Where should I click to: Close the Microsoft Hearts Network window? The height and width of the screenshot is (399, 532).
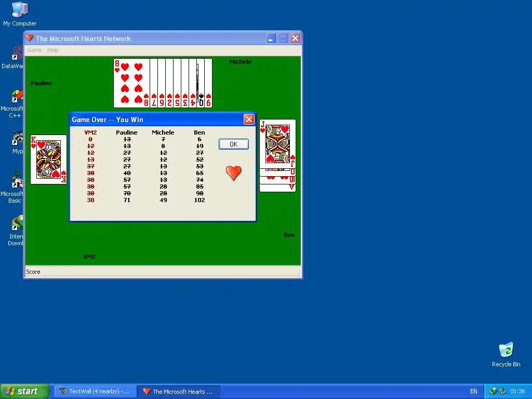pyautogui.click(x=295, y=38)
